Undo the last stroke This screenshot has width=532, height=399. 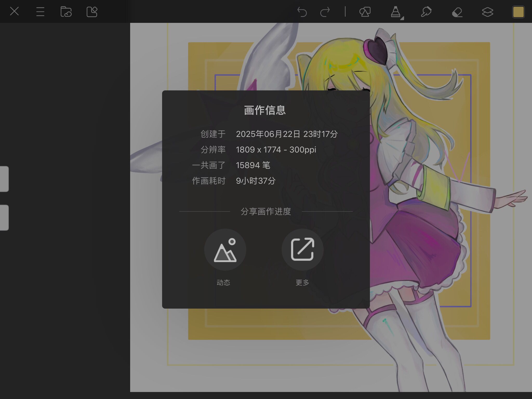click(302, 12)
